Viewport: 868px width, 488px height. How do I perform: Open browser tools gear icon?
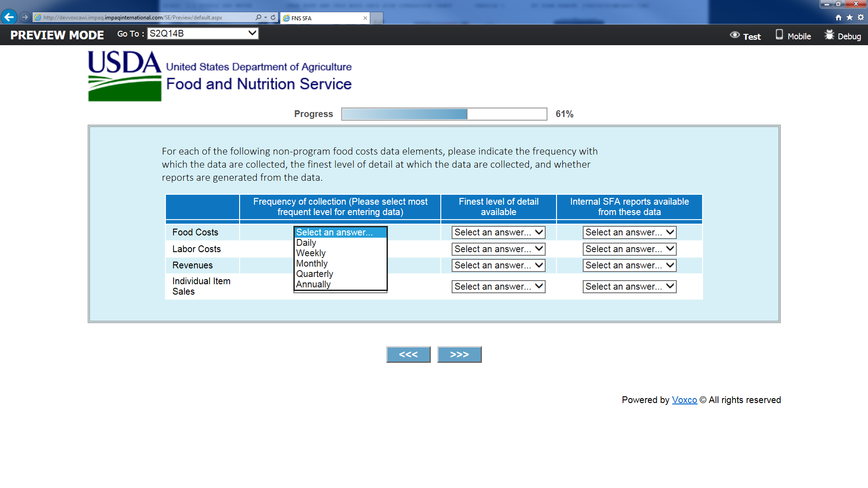(x=861, y=18)
